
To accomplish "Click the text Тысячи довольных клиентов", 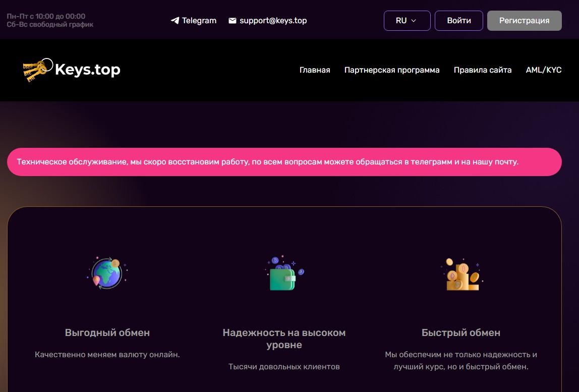I will pyautogui.click(x=284, y=366).
